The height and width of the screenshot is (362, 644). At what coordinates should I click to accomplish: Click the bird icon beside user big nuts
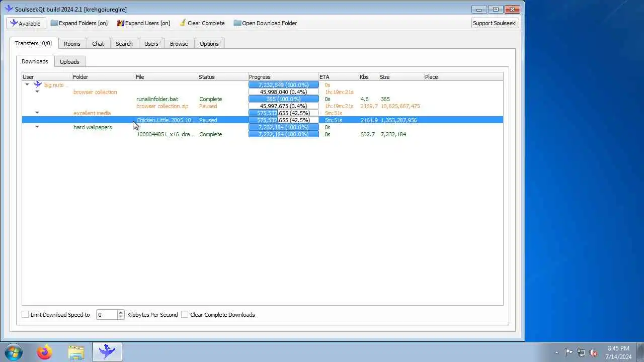pyautogui.click(x=38, y=85)
